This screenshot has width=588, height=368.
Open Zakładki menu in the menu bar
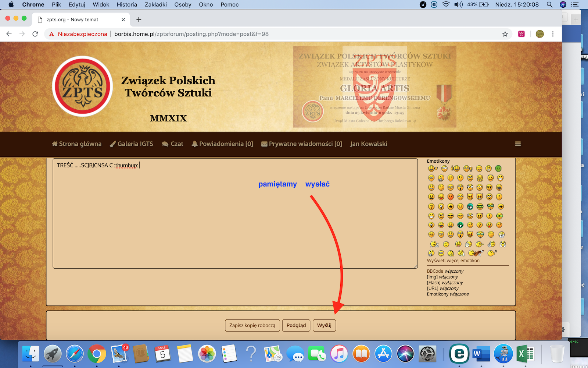(155, 4)
